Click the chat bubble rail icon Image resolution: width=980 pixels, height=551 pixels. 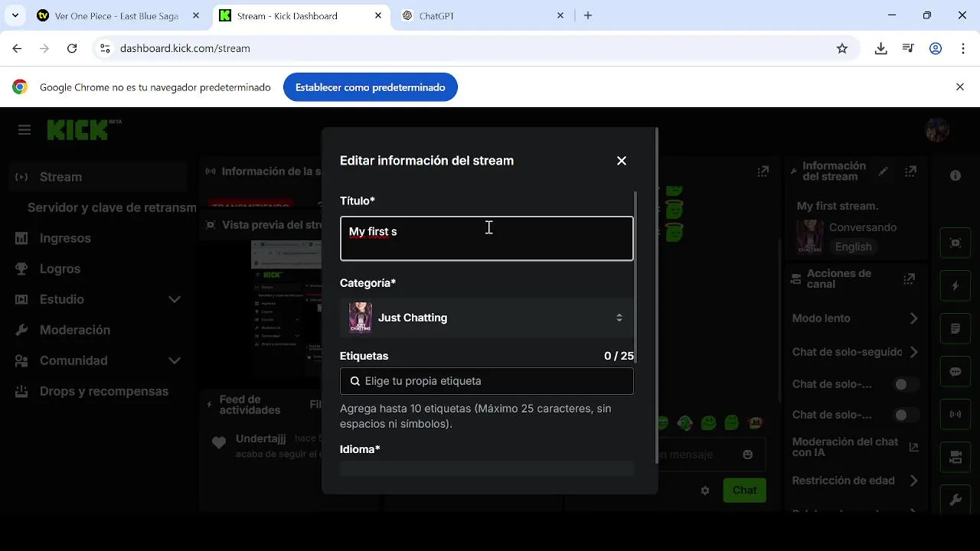point(955,371)
